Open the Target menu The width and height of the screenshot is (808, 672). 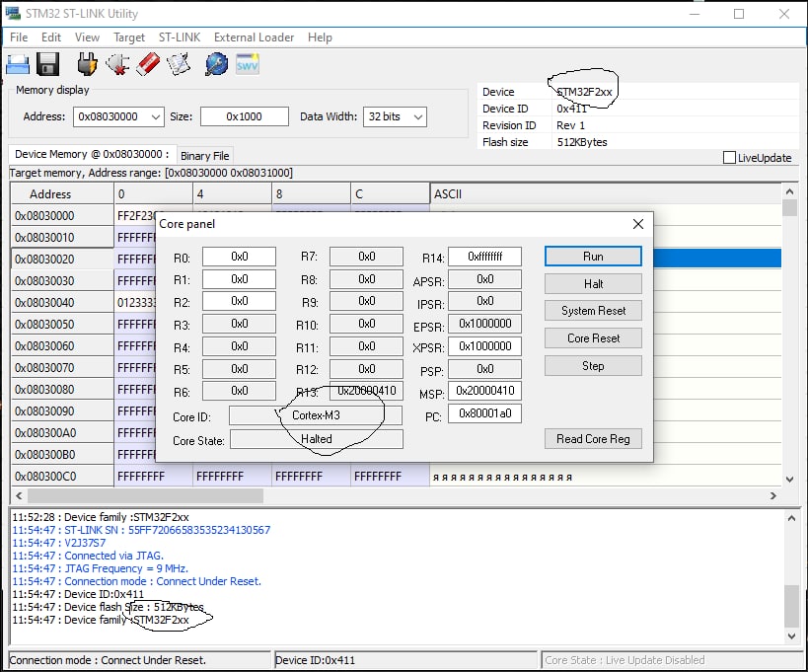pyautogui.click(x=129, y=37)
